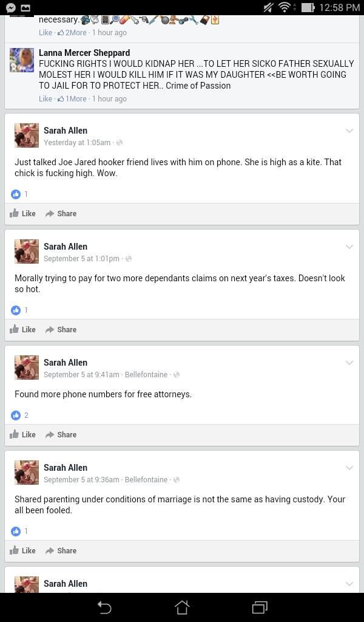The width and height of the screenshot is (364, 622).
Task: Tap the Android home navigation icon
Action: click(x=182, y=607)
